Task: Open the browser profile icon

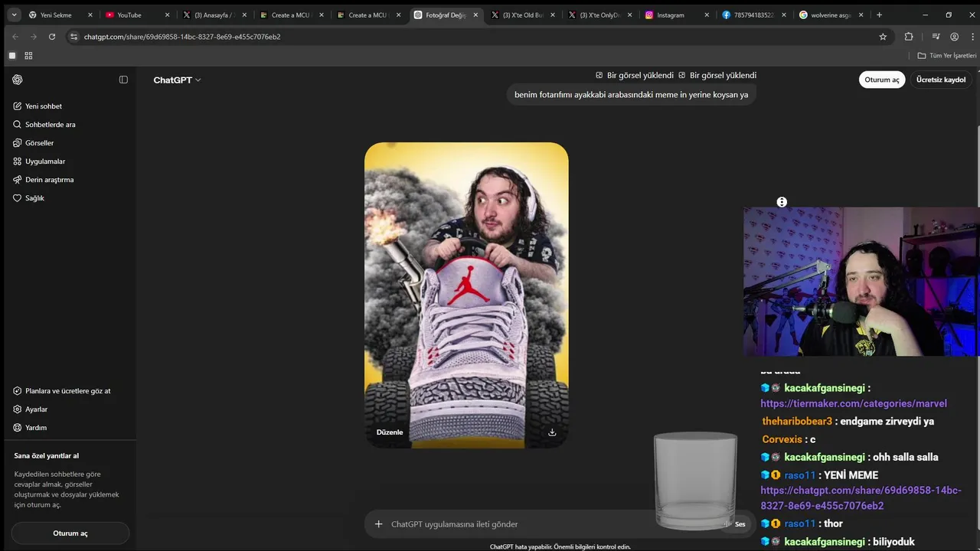Action: pos(954,37)
